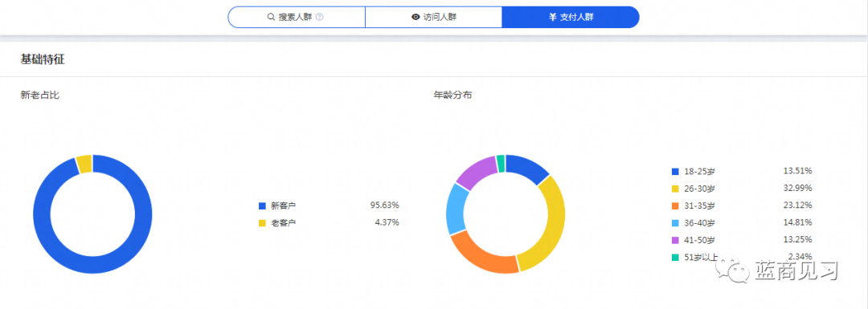Click the help question mark beside 搜索人群
868x309 pixels.
(319, 17)
